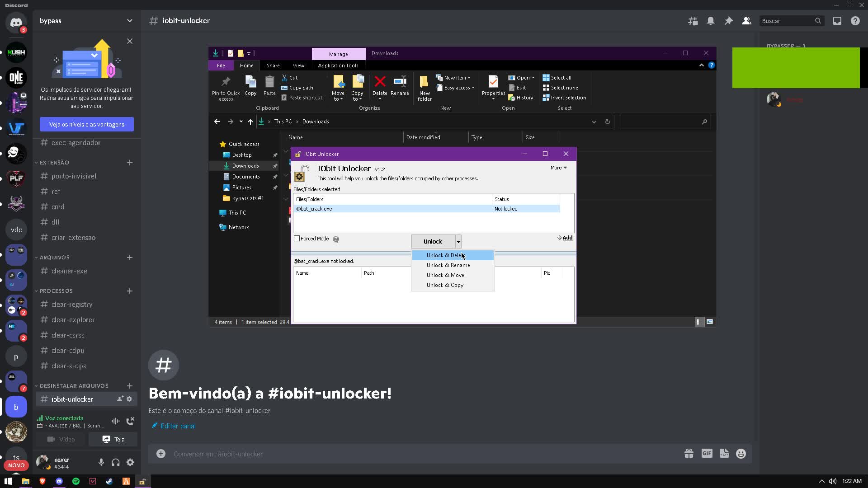The width and height of the screenshot is (868, 488).
Task: Mute microphone in user panel
Action: click(x=101, y=462)
